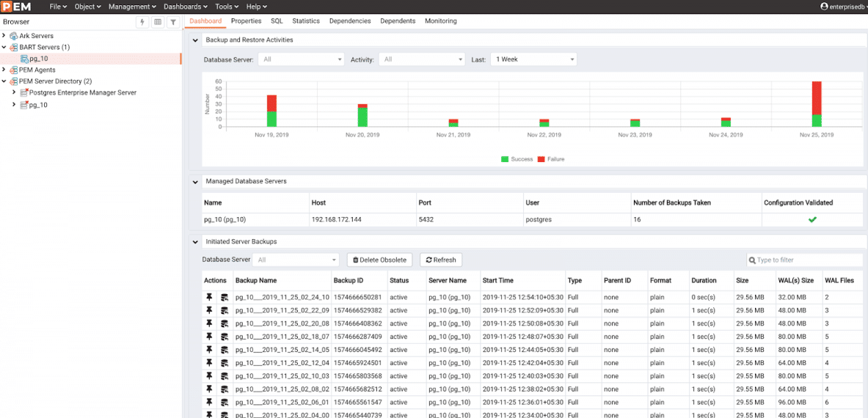Collapse the Initiated Server Backups panel
Screen dimensions: 868x418
click(x=195, y=241)
